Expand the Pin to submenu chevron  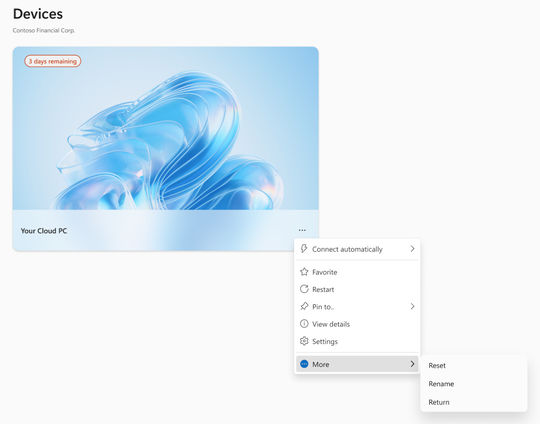pos(412,306)
